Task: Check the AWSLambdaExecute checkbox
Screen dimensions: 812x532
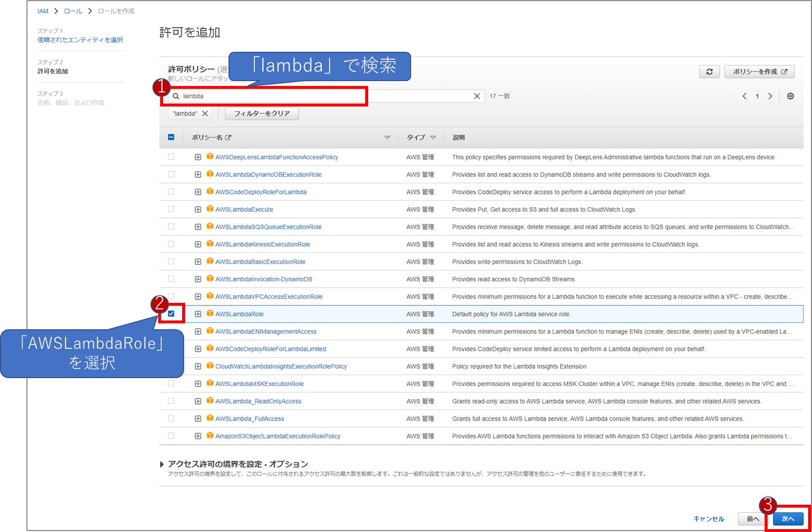Action: click(x=171, y=209)
